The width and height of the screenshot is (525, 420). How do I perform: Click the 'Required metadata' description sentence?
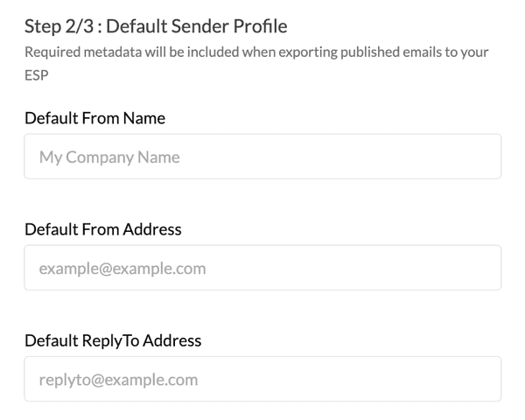coord(255,52)
